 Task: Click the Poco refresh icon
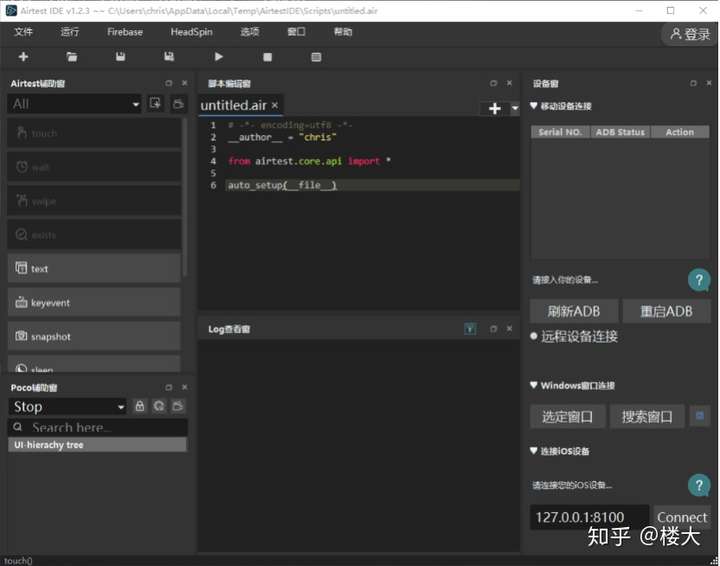click(159, 406)
